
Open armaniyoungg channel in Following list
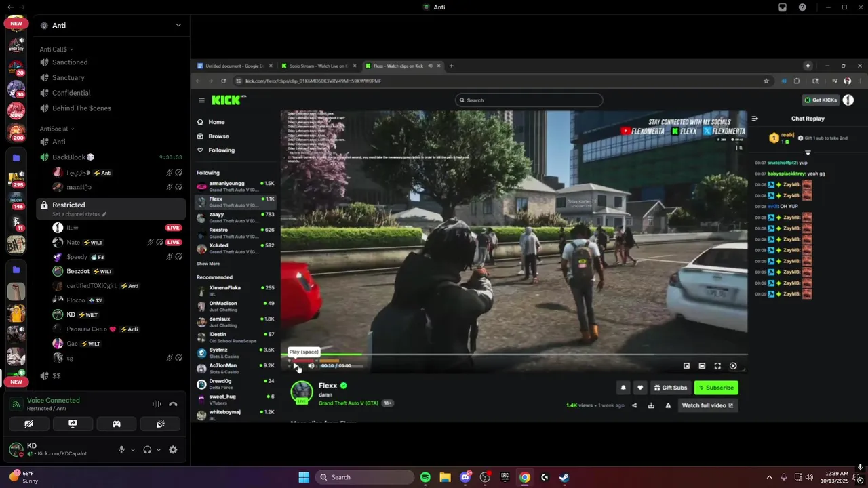235,185
